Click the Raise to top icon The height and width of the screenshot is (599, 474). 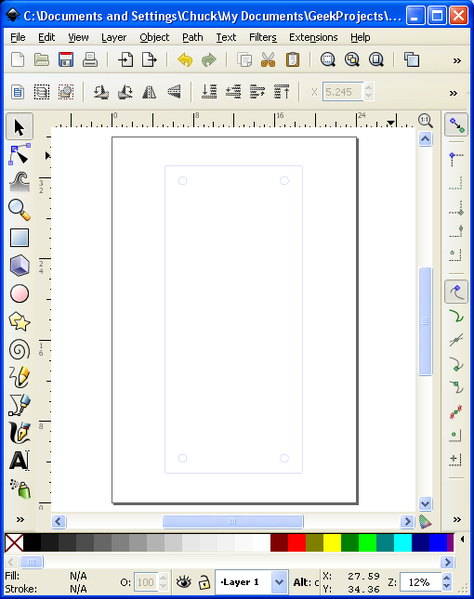coord(281,92)
